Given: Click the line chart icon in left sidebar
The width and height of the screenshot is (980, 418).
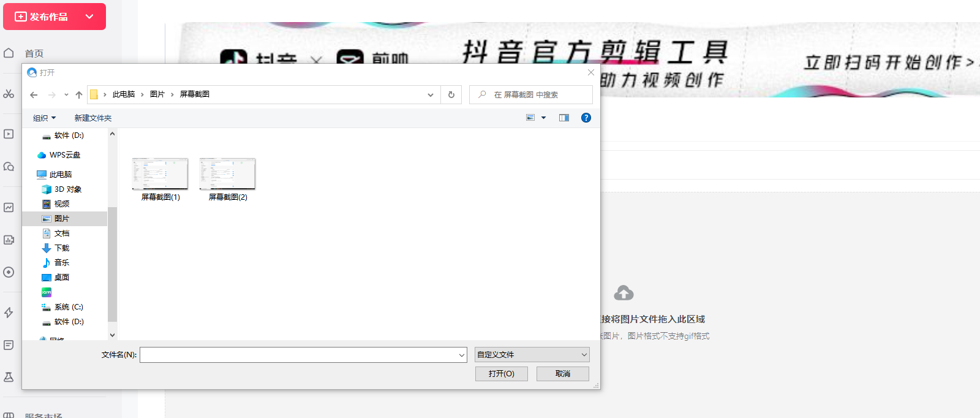Looking at the screenshot, I should tap(9, 207).
